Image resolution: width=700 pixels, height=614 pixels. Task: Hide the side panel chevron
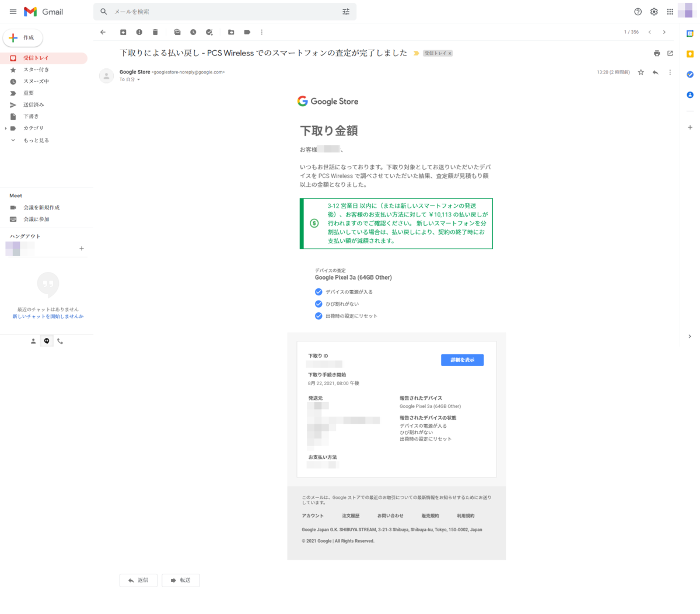click(689, 336)
